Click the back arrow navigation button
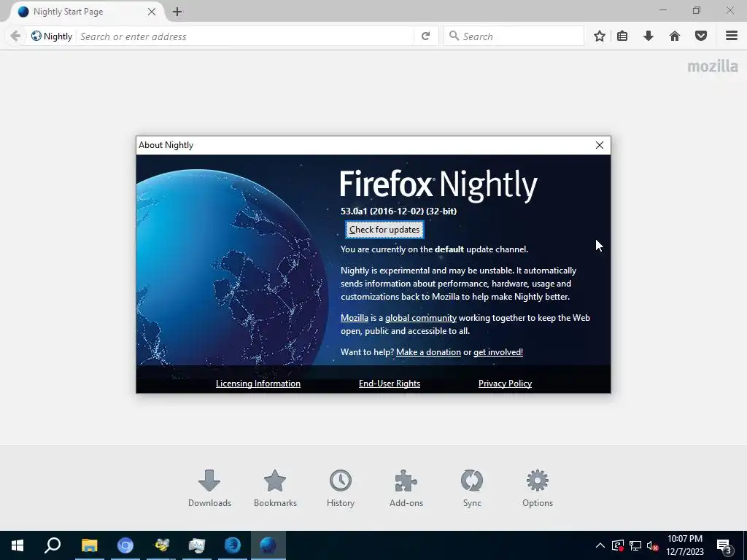This screenshot has height=560, width=747. [x=15, y=36]
